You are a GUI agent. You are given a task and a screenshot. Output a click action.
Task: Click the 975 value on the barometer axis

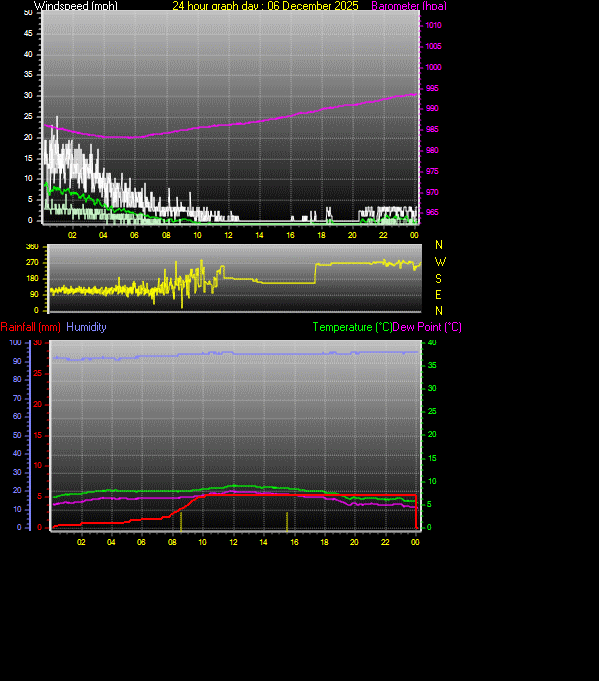click(x=432, y=171)
